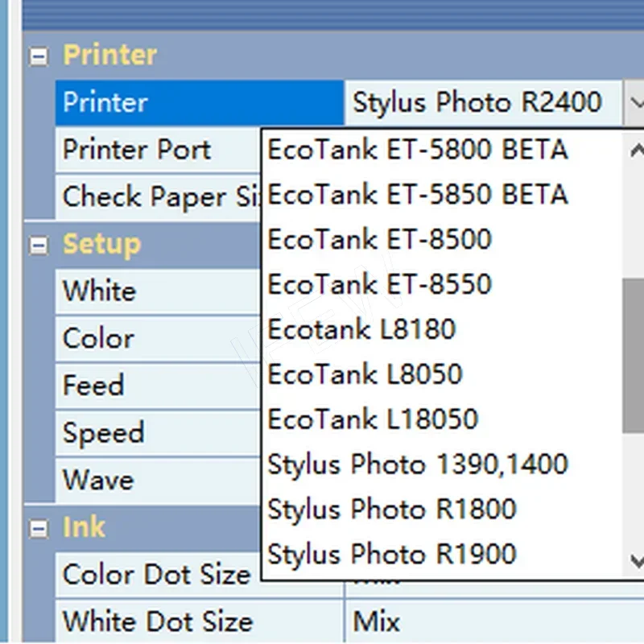Select the Color setup row
This screenshot has height=644, width=644.
(158, 339)
